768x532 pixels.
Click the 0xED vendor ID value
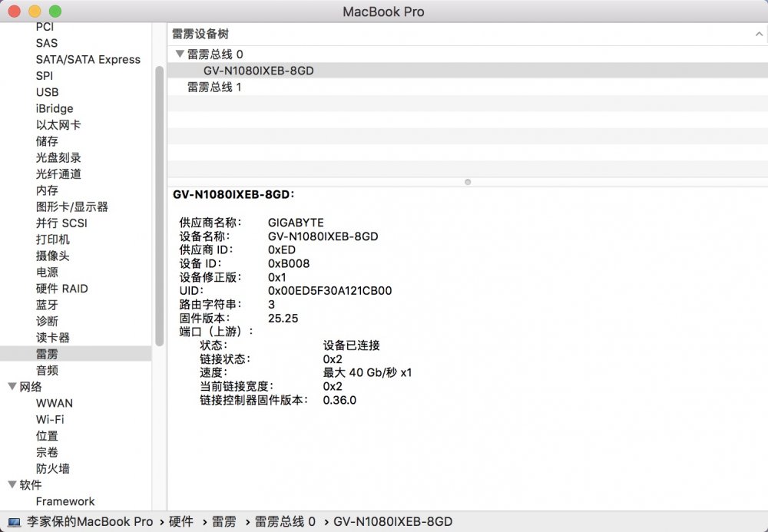click(282, 249)
